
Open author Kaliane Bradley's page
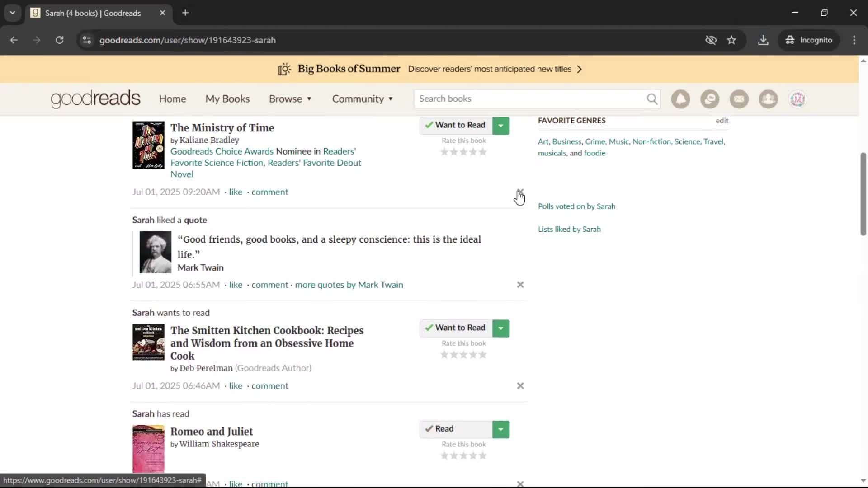coord(209,140)
